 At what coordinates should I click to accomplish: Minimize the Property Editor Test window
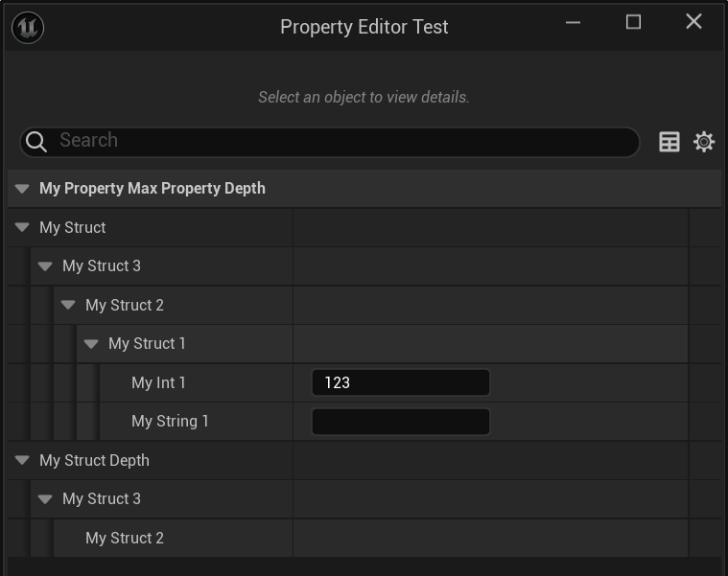(x=573, y=22)
